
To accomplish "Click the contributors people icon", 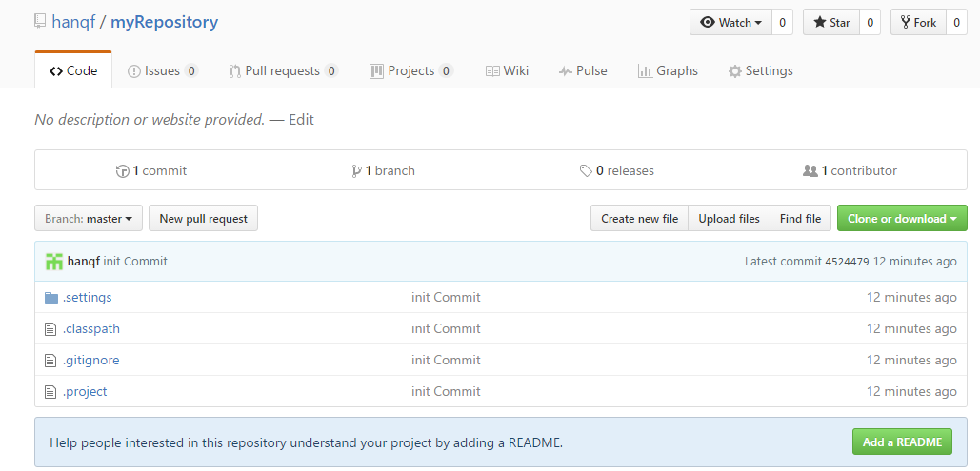I will click(x=810, y=170).
